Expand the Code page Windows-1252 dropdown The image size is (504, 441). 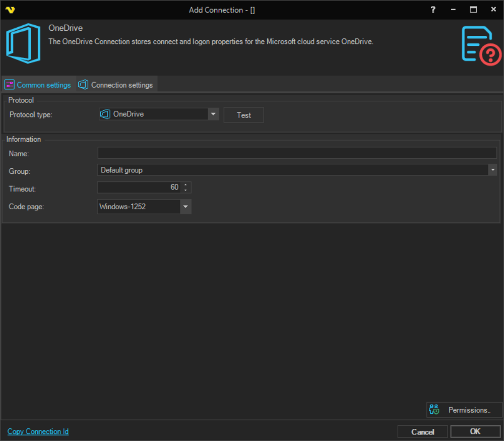(x=185, y=207)
